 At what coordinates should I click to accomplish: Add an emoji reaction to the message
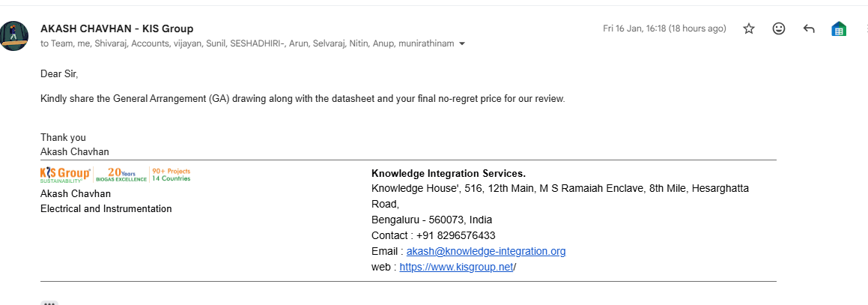pyautogui.click(x=779, y=28)
